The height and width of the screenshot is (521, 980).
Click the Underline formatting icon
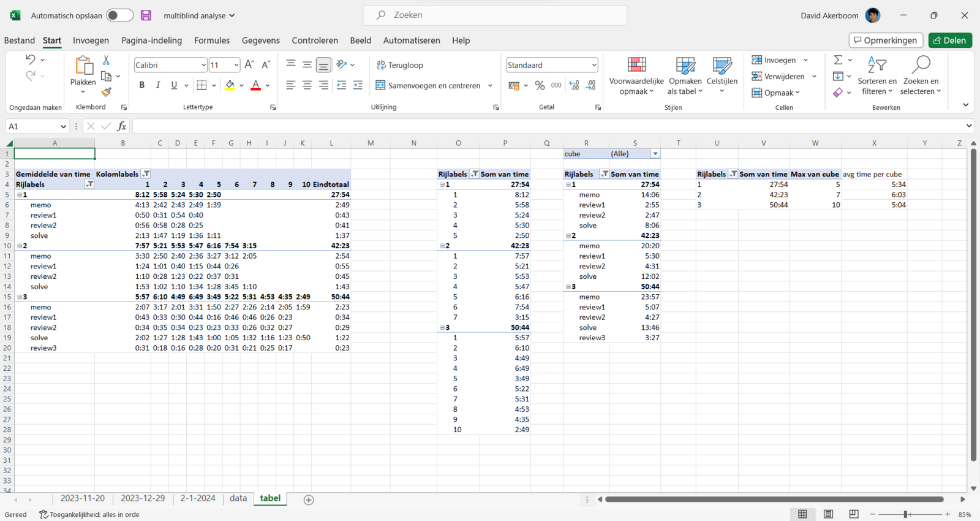pos(174,85)
